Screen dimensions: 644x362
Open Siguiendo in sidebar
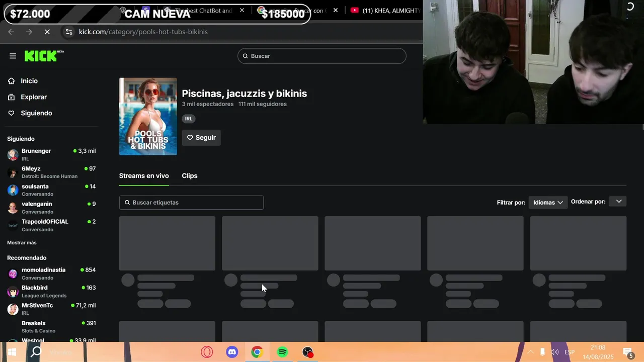[x=36, y=113]
